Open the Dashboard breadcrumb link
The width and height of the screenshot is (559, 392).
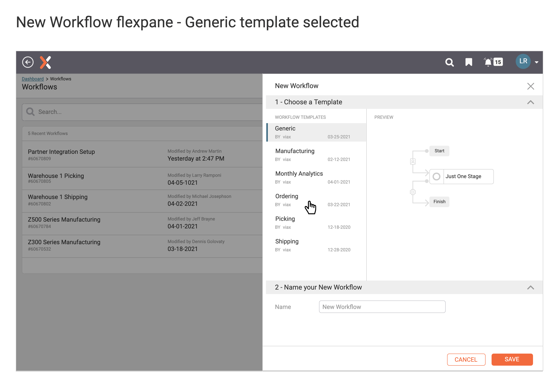(33, 79)
